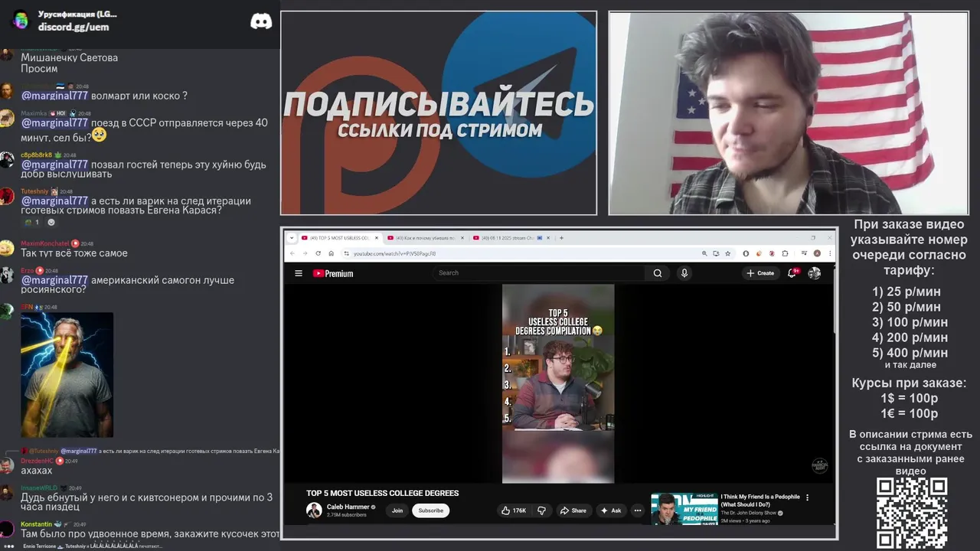The image size is (980, 551).
Task: Open the Chrome profile avatar
Action: (x=817, y=253)
